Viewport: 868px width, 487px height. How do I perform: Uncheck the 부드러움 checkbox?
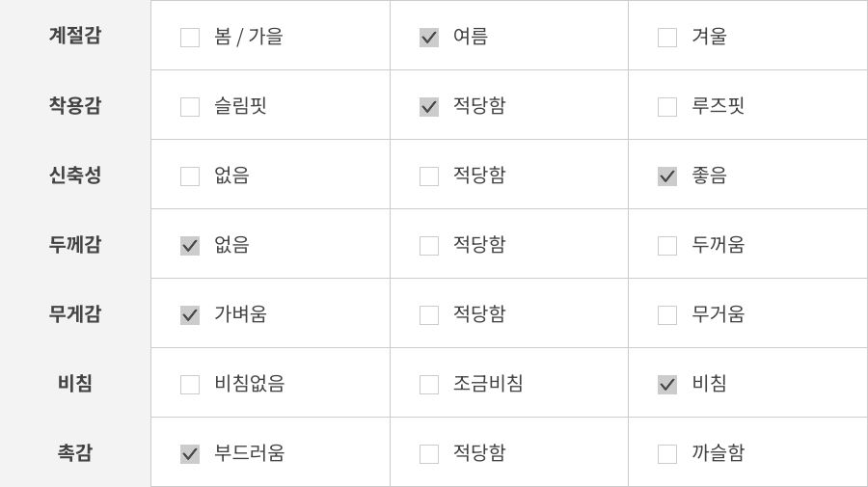coord(190,454)
